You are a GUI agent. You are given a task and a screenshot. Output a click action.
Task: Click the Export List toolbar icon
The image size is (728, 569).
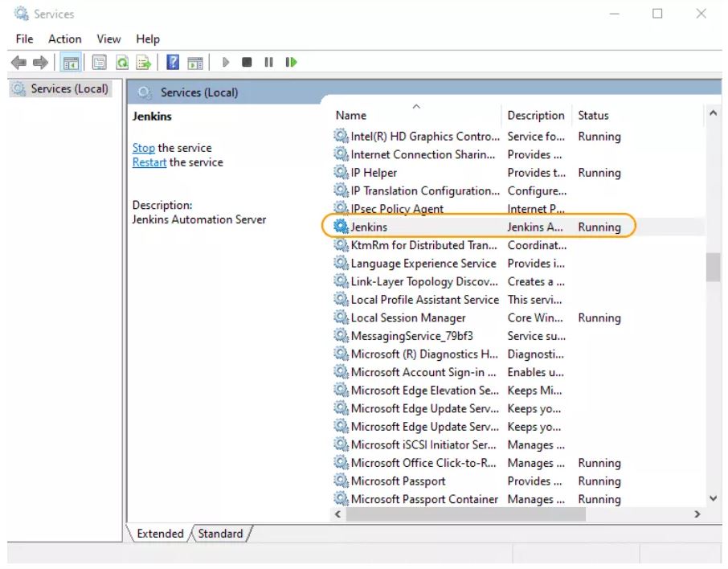[x=142, y=62]
